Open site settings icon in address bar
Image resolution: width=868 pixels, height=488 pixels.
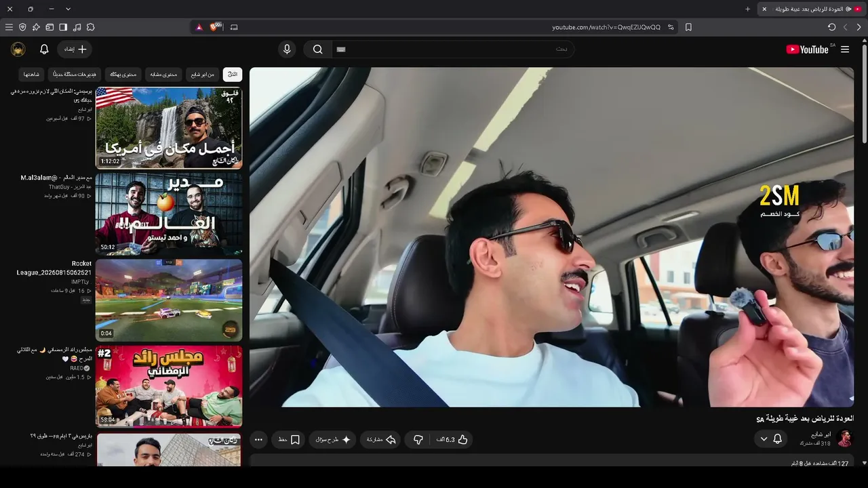(671, 27)
